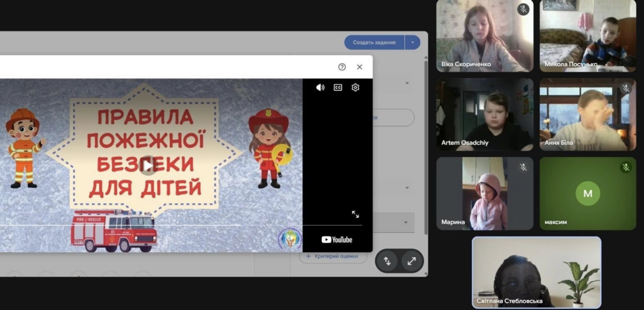Image resolution: width=644 pixels, height=310 pixels.
Task: Open the video on YouTube via the logo
Action: [336, 240]
